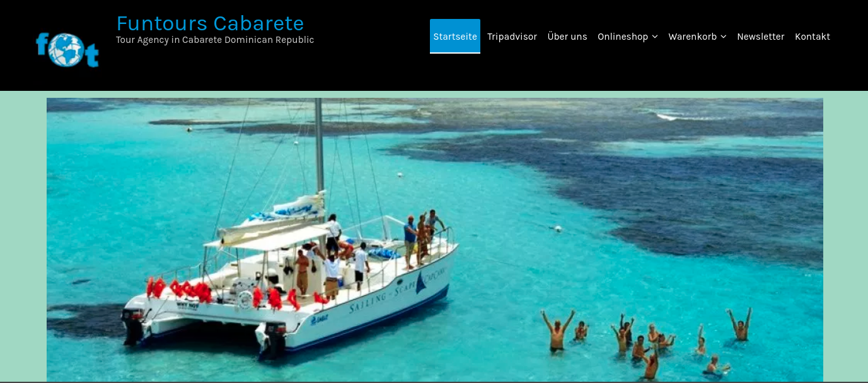The image size is (868, 383).
Task: Open the Tripadvisor page
Action: [x=512, y=37]
